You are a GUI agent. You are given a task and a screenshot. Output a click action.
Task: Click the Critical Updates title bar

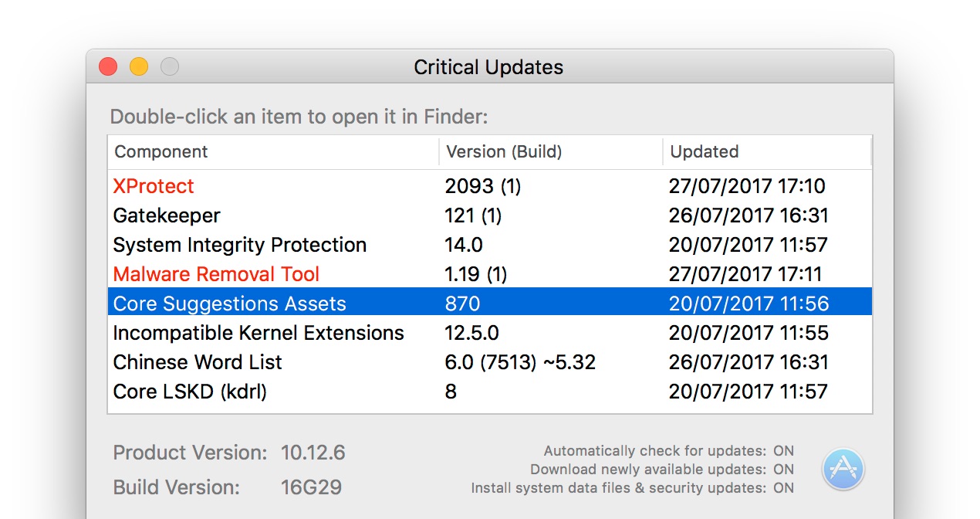click(489, 67)
